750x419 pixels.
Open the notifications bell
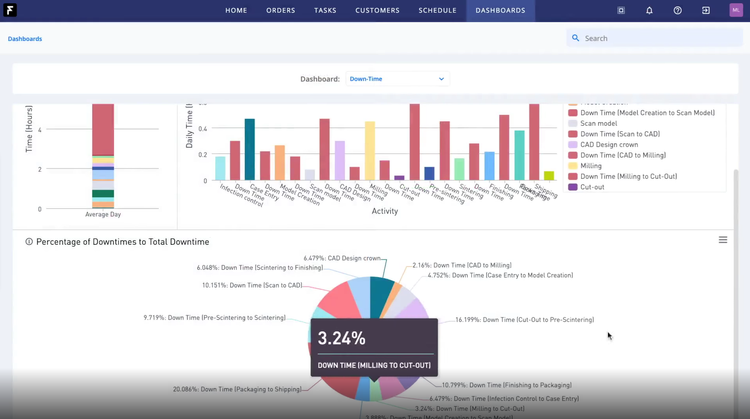pos(649,11)
